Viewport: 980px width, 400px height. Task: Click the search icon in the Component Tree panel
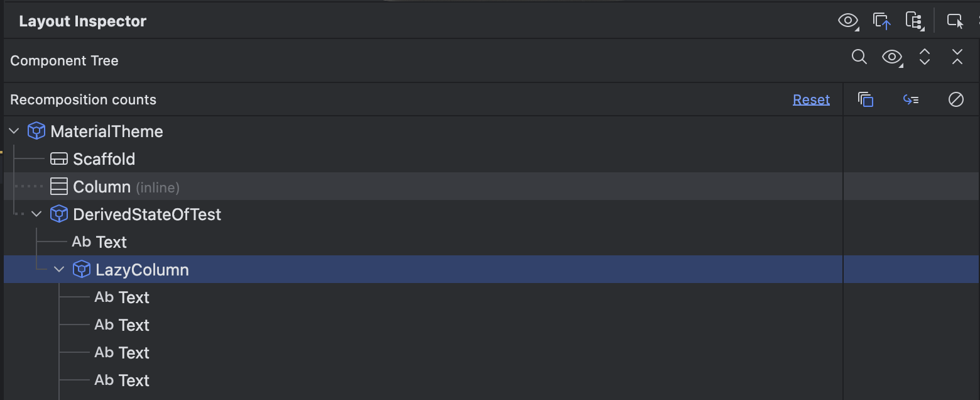pos(859,57)
